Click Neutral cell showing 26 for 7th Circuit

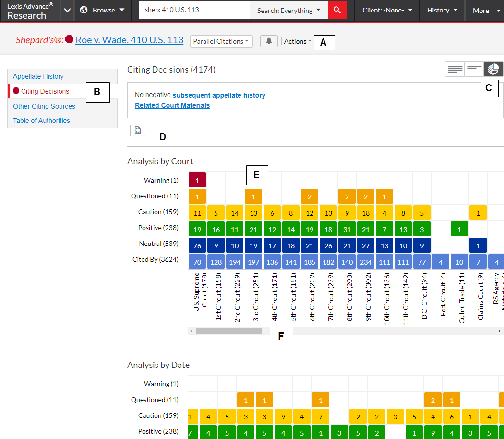328,246
